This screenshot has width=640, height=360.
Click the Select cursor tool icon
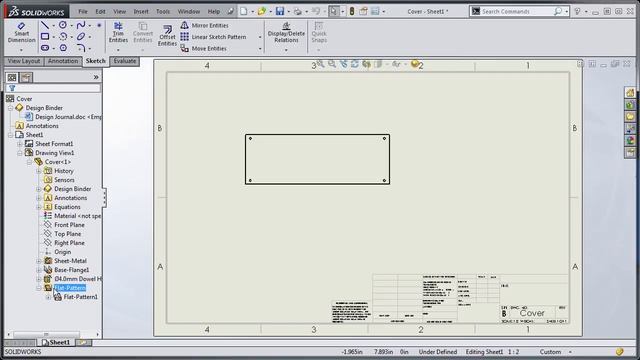click(x=334, y=11)
